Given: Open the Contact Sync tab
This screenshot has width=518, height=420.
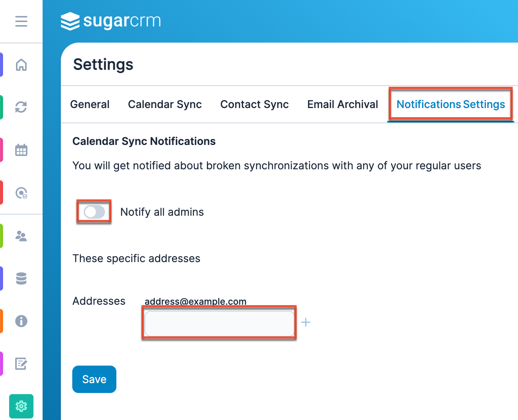Looking at the screenshot, I should point(254,104).
